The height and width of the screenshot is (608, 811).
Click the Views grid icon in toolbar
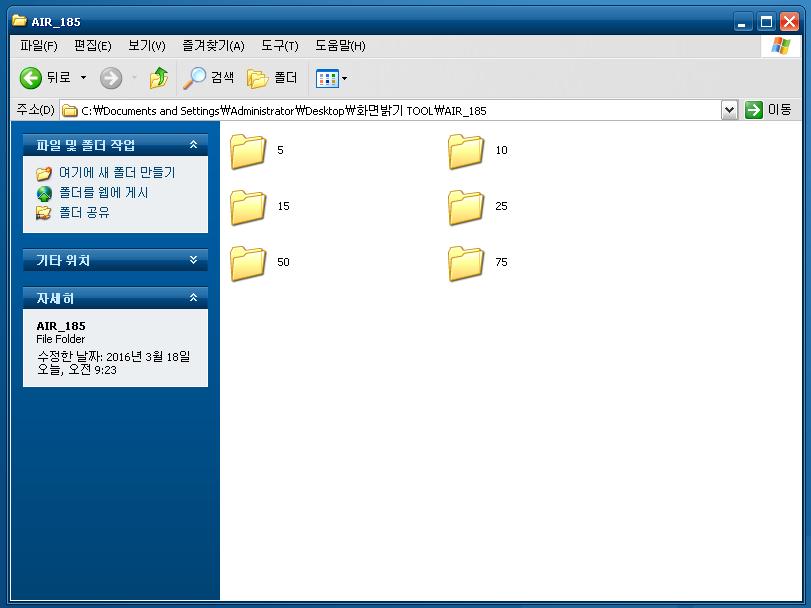click(x=327, y=79)
